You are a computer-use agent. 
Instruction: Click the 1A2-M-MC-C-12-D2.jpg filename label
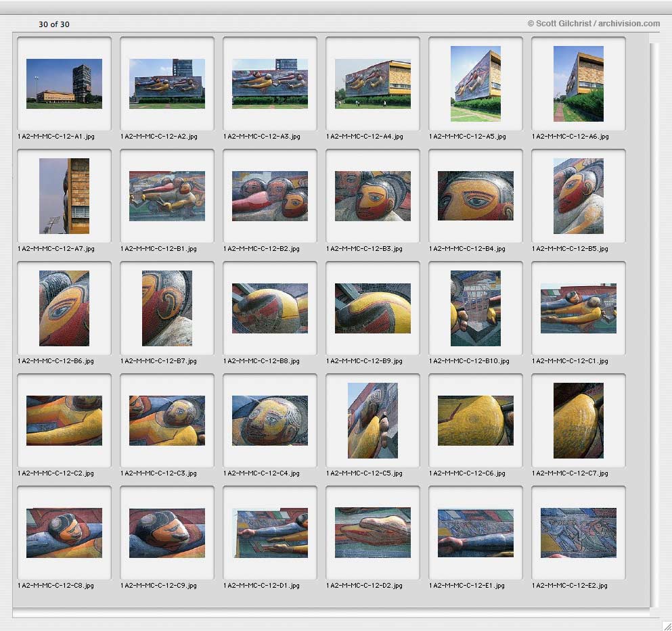(364, 586)
